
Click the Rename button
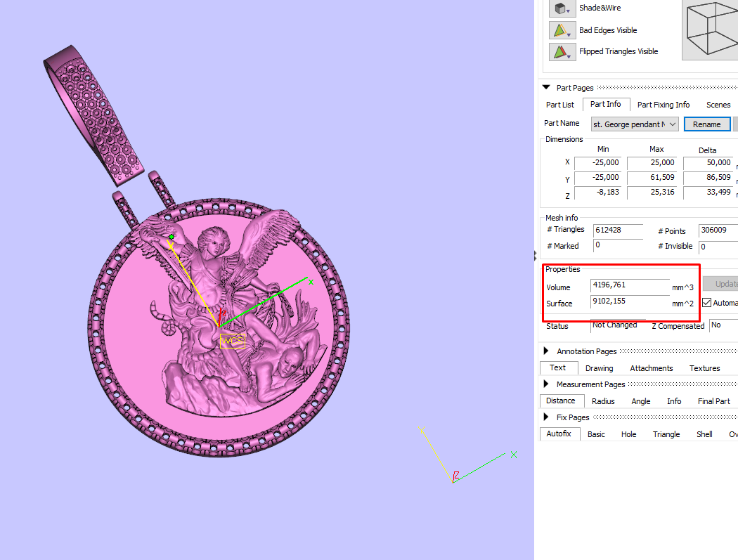[x=706, y=124]
